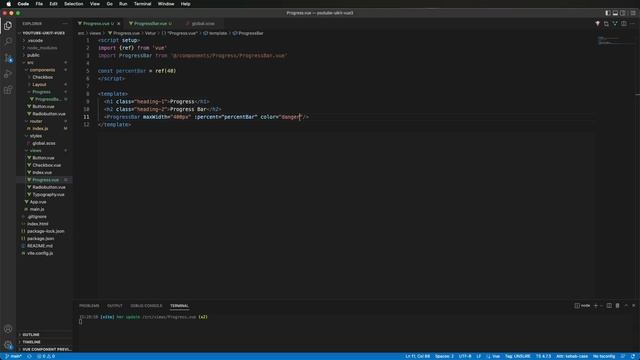
Task: Close the terminal panel
Action: tap(633, 305)
